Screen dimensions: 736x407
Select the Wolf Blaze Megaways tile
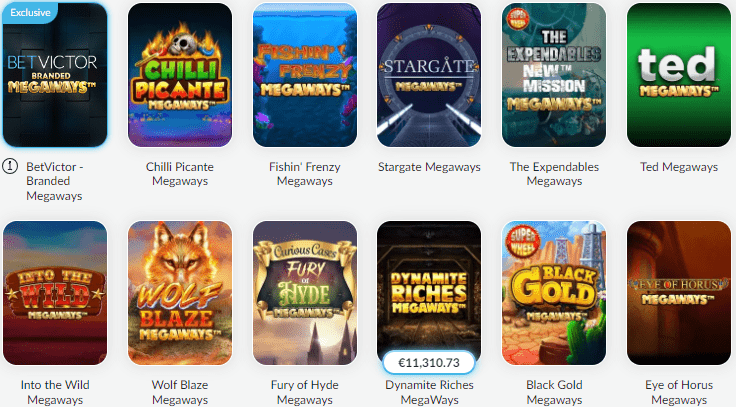180,293
